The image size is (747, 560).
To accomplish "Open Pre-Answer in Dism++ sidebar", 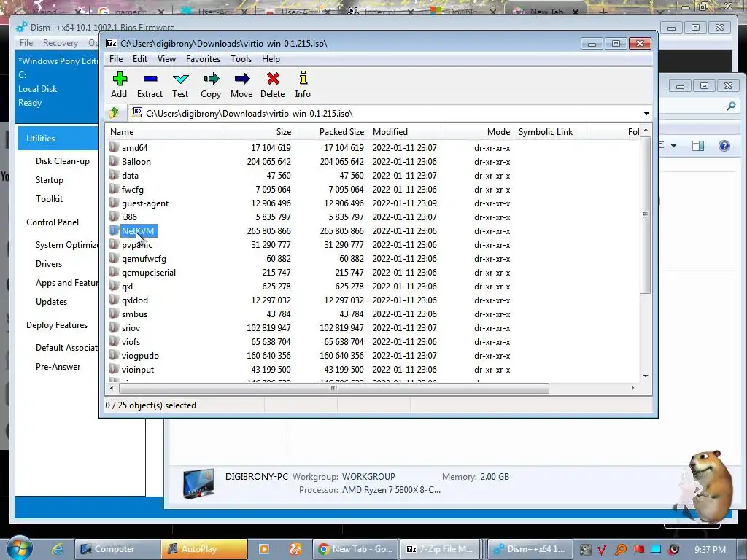I will point(58,367).
